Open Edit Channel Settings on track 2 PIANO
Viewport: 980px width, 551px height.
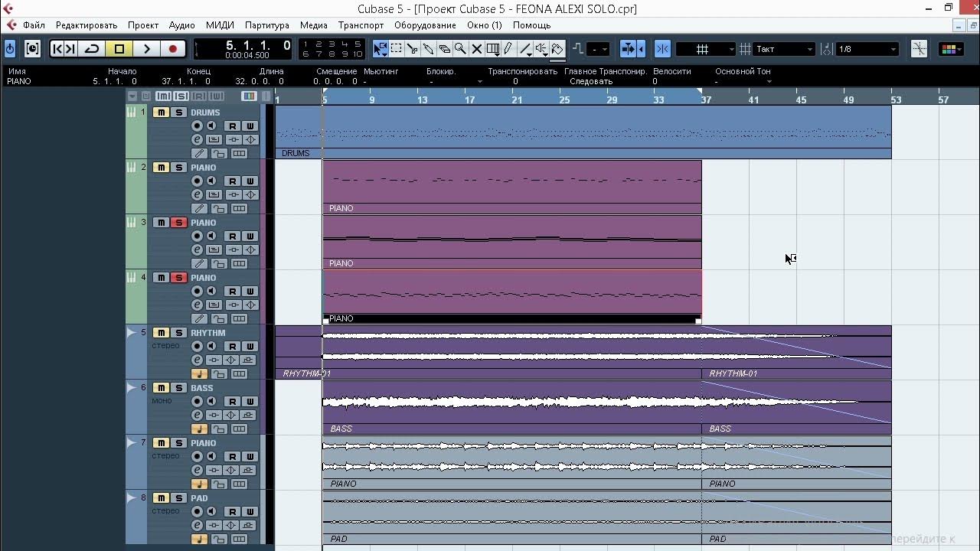[198, 195]
